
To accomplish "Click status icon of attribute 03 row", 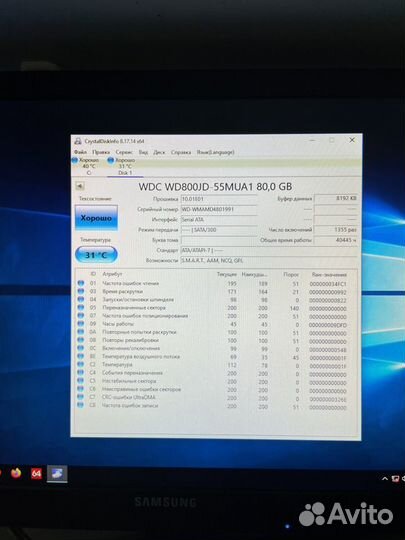I will coord(81,291).
